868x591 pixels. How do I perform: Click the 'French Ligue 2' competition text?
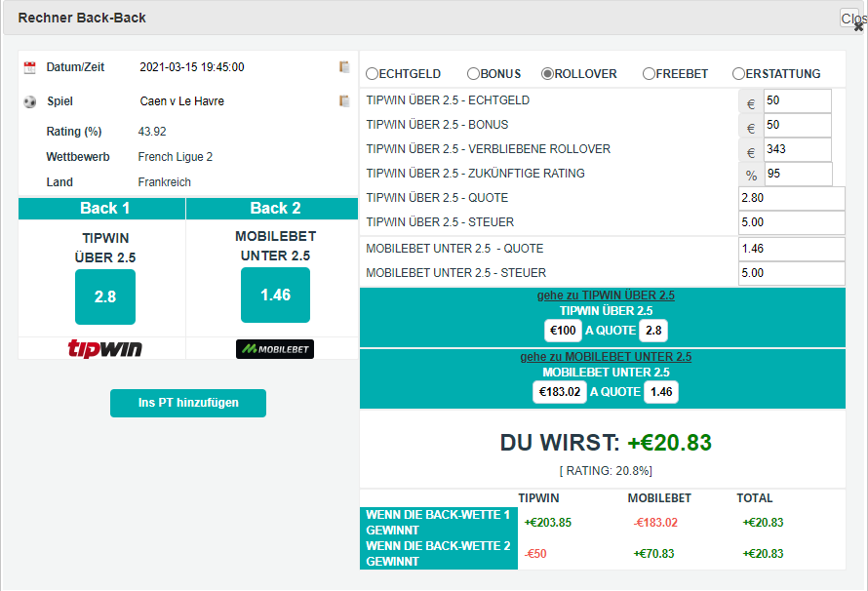click(x=176, y=157)
